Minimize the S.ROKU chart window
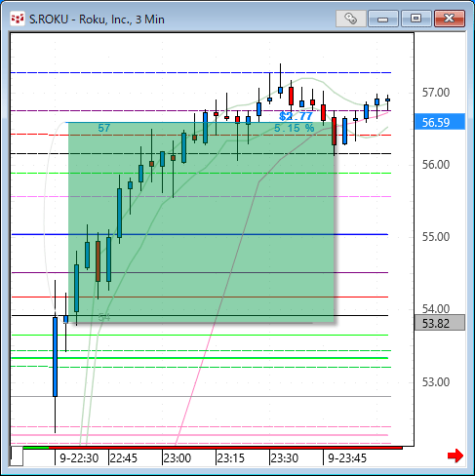 point(383,19)
